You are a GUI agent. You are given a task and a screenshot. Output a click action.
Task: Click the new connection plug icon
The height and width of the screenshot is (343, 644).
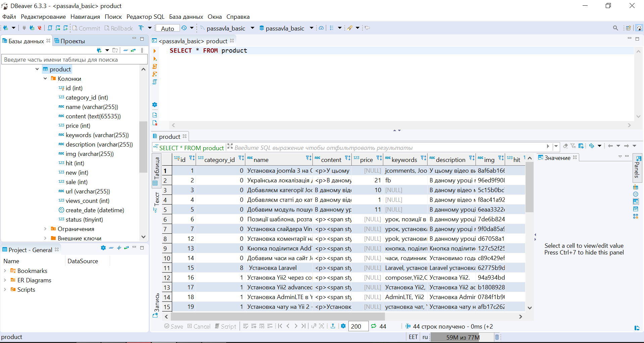[x=6, y=28]
